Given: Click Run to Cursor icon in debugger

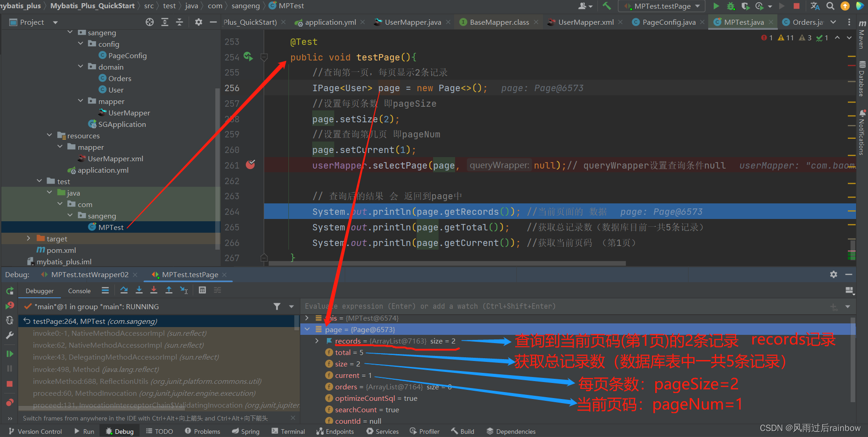Looking at the screenshot, I should tap(184, 290).
